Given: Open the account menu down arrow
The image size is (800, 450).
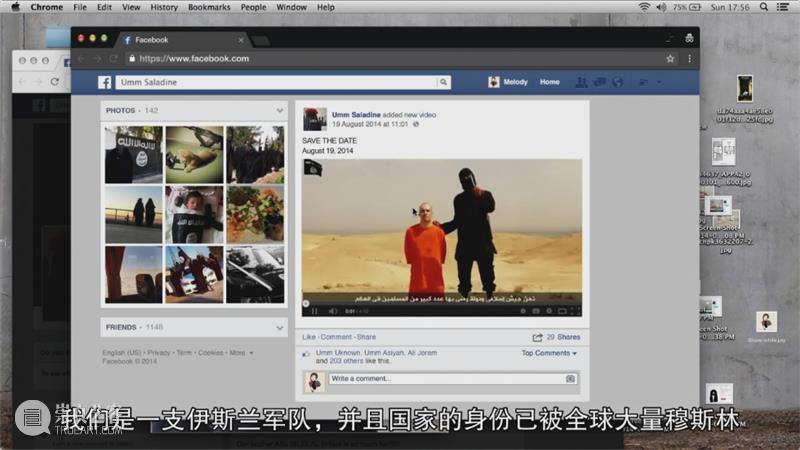Looking at the screenshot, I should (659, 82).
